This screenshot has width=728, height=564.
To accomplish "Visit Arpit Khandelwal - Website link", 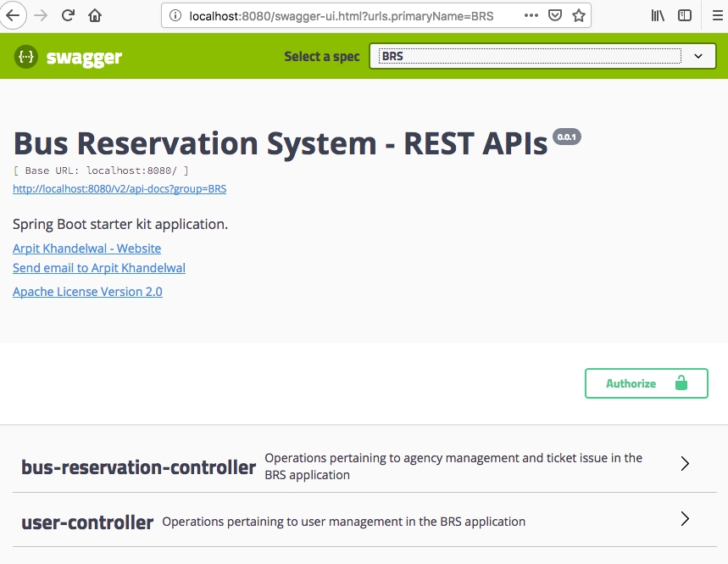I will coord(86,248).
